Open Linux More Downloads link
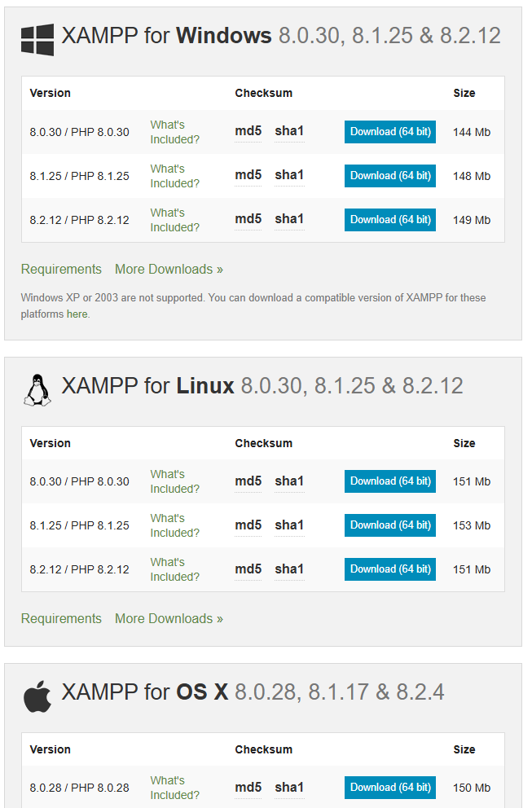This screenshot has width=532, height=808. (169, 619)
